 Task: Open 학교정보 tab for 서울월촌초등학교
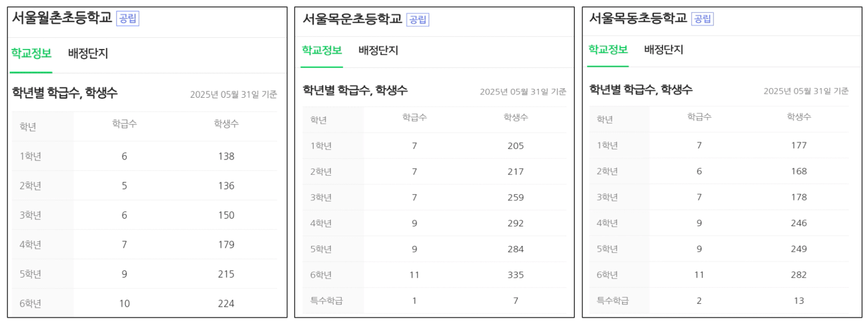[x=31, y=53]
